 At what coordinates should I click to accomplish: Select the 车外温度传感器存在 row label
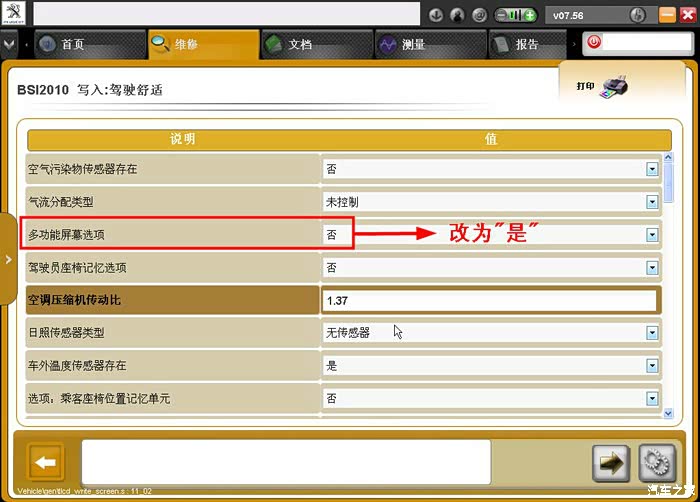click(77, 366)
